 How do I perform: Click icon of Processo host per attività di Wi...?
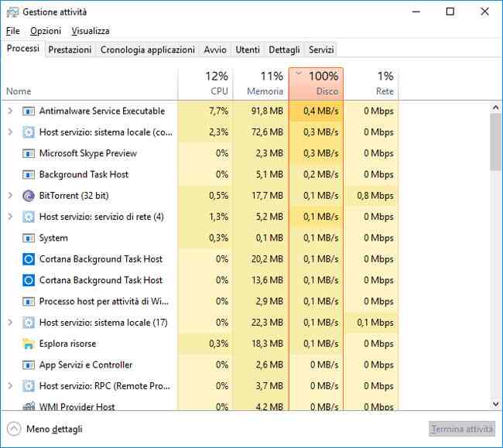pos(28,302)
